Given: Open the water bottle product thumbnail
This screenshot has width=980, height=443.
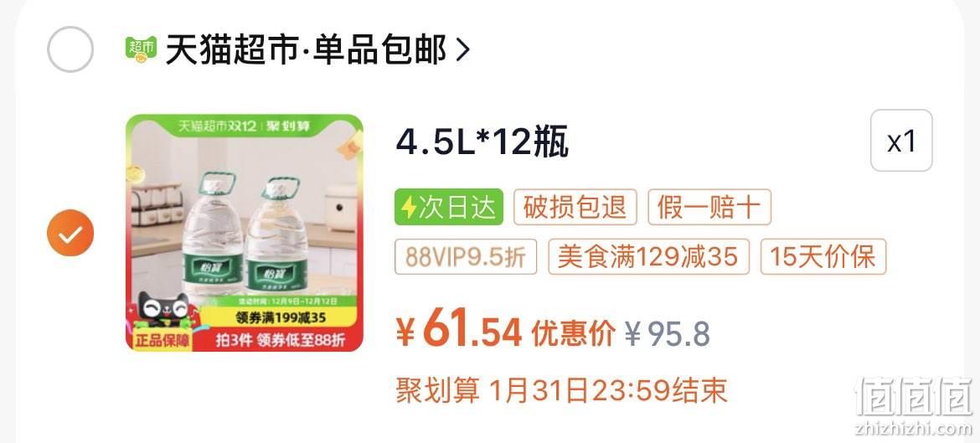Looking at the screenshot, I should click(245, 233).
